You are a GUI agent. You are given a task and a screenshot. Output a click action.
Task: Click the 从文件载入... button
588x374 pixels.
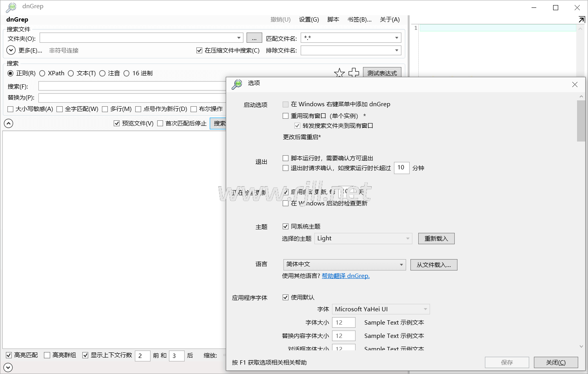pyautogui.click(x=434, y=265)
